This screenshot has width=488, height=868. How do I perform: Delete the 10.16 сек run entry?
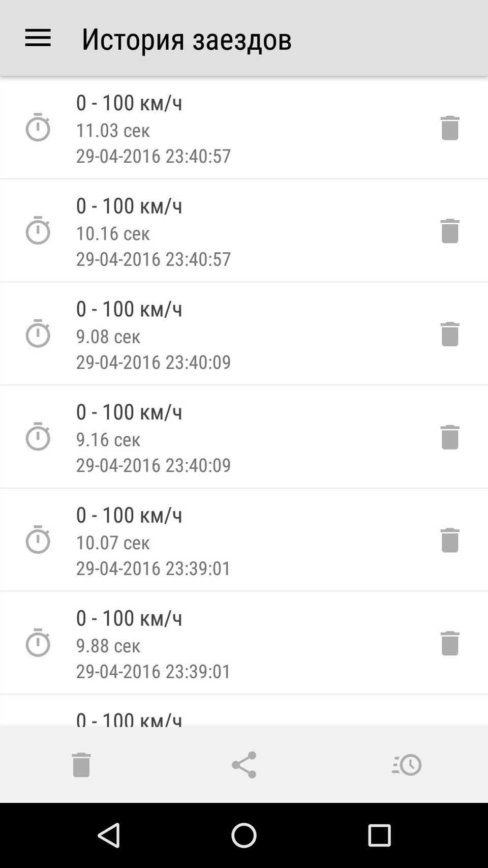point(449,231)
